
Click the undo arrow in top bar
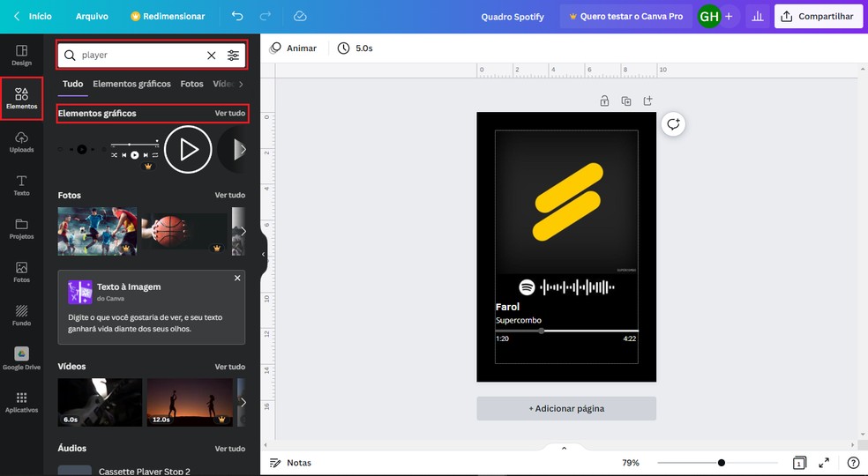(237, 17)
